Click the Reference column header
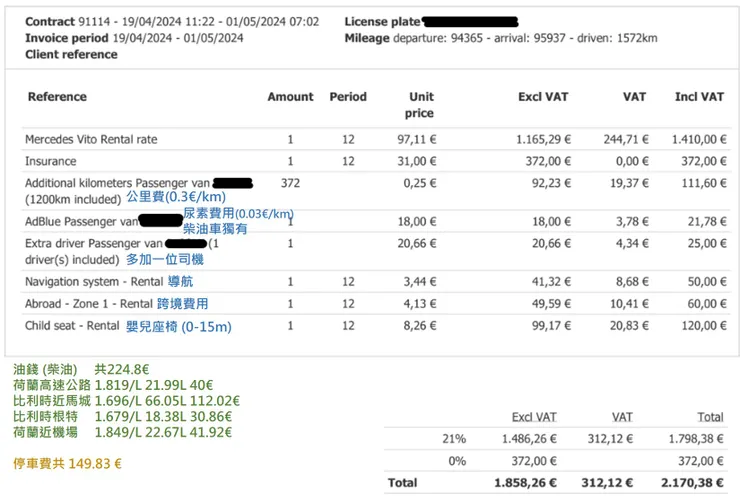 click(x=57, y=97)
